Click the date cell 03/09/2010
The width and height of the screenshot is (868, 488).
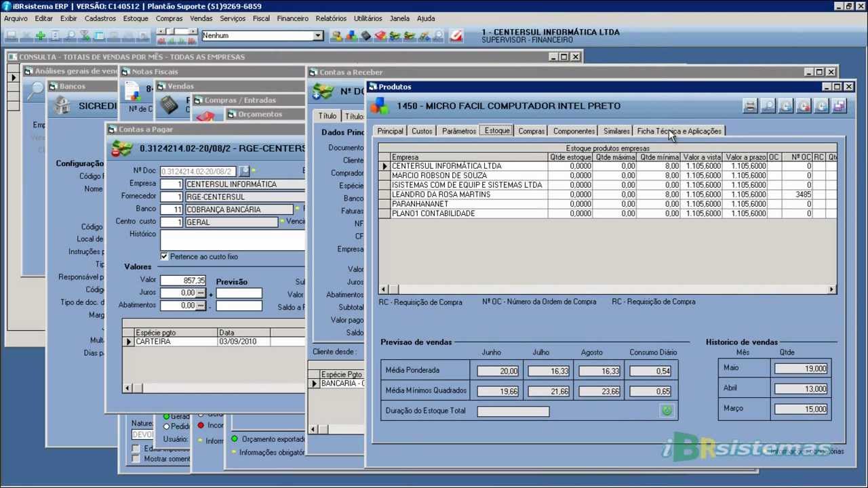click(x=243, y=342)
